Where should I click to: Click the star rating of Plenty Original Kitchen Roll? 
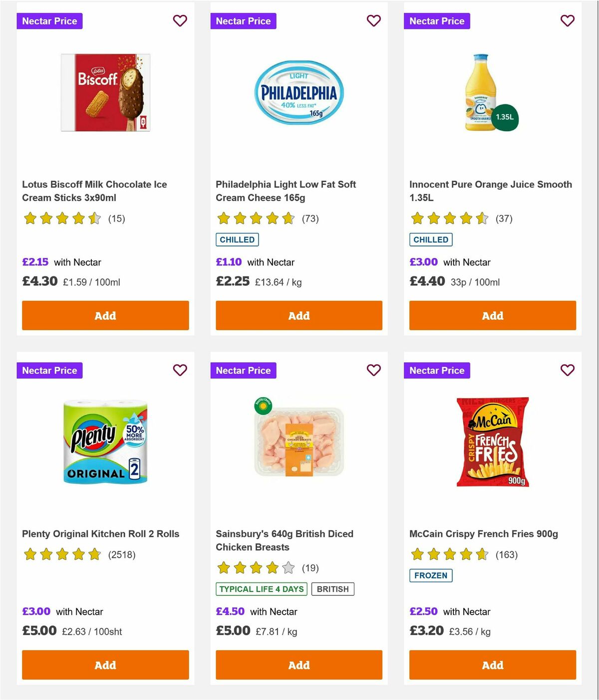pos(62,554)
